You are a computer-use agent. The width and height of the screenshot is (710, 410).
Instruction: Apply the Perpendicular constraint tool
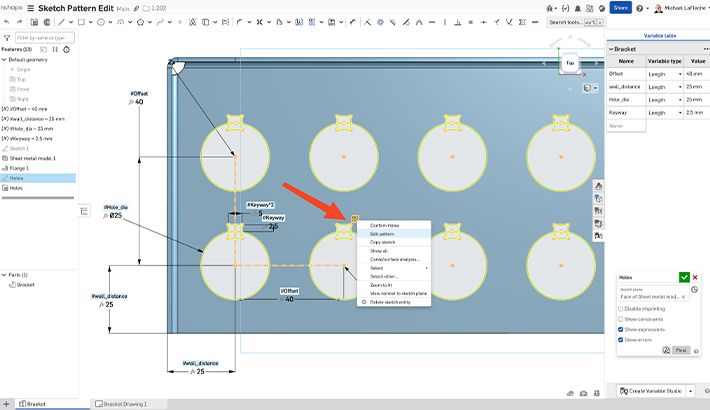pyautogui.click(x=458, y=22)
